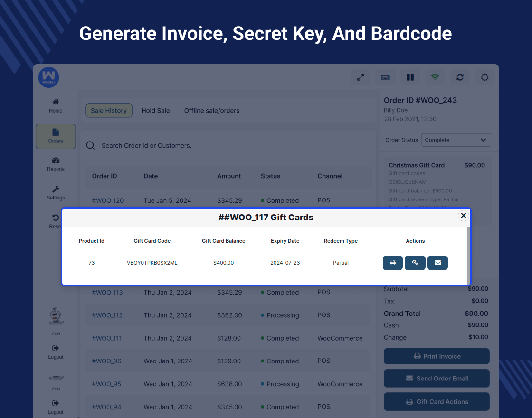Check network status via the WiFi icon
532x418 pixels.
[x=435, y=77]
